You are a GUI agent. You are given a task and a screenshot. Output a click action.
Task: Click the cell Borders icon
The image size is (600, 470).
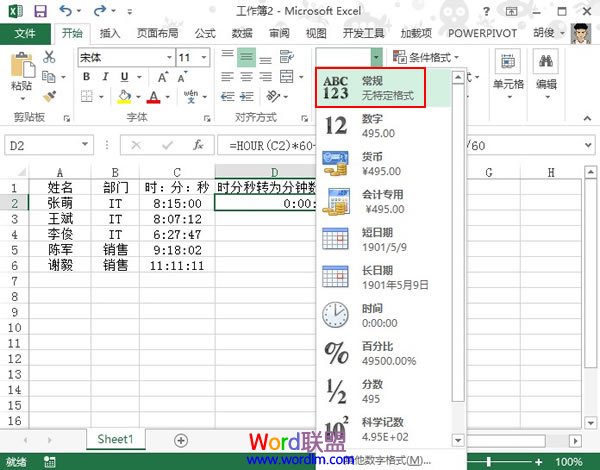[87, 96]
